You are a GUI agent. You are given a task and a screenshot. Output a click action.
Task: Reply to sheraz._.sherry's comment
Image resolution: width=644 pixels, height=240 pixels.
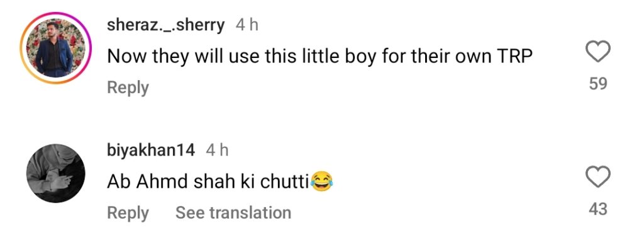click(x=128, y=88)
